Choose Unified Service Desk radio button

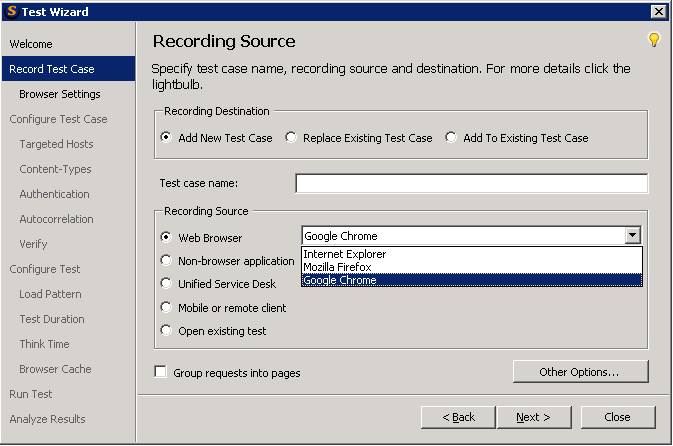click(166, 284)
